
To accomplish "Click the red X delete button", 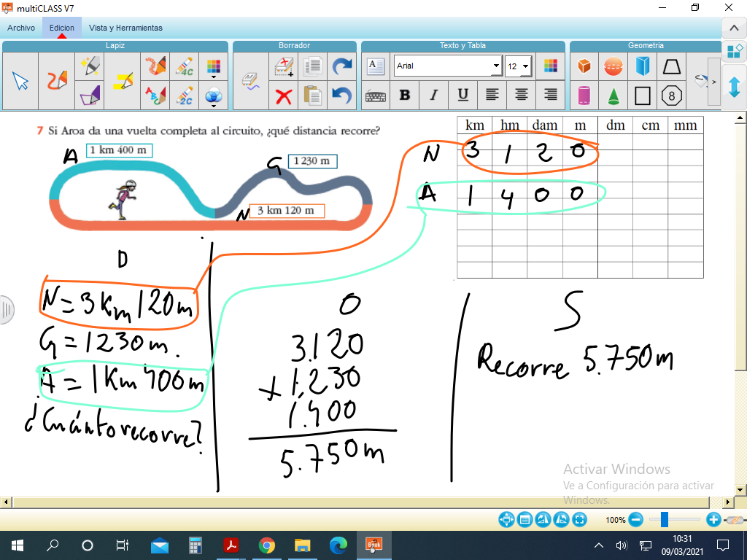I will point(284,97).
